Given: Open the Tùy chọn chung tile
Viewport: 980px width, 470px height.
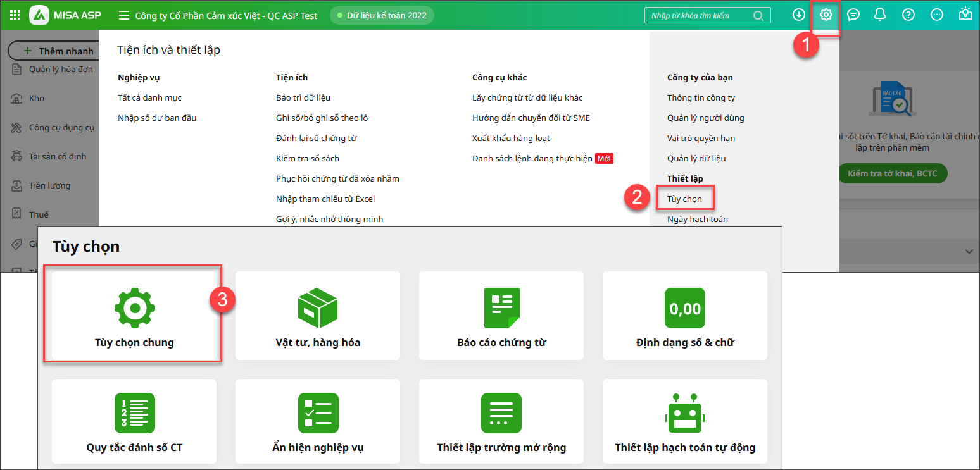Looking at the screenshot, I should (134, 315).
